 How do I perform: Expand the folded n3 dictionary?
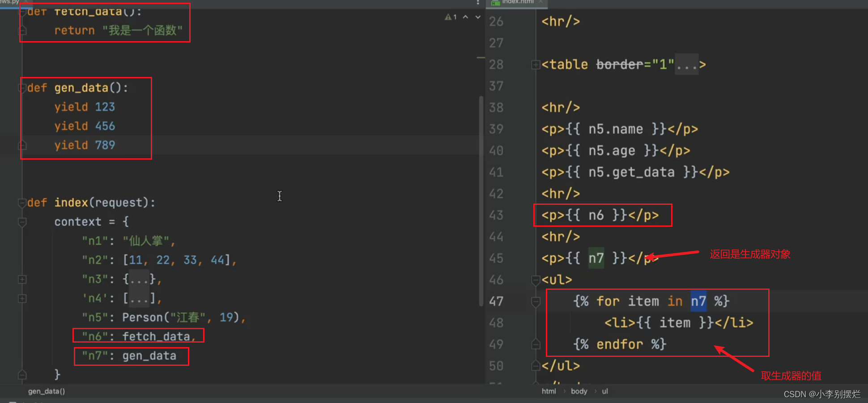22,280
